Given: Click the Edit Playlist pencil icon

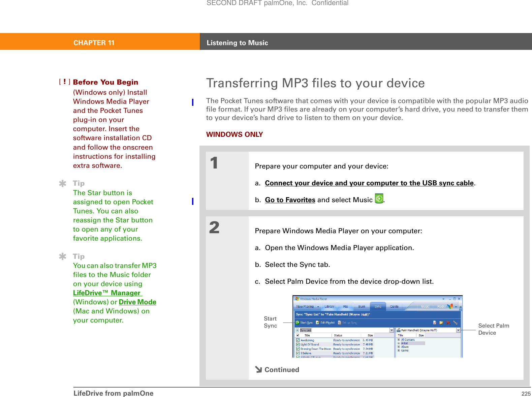Looking at the screenshot, I should click(317, 323).
